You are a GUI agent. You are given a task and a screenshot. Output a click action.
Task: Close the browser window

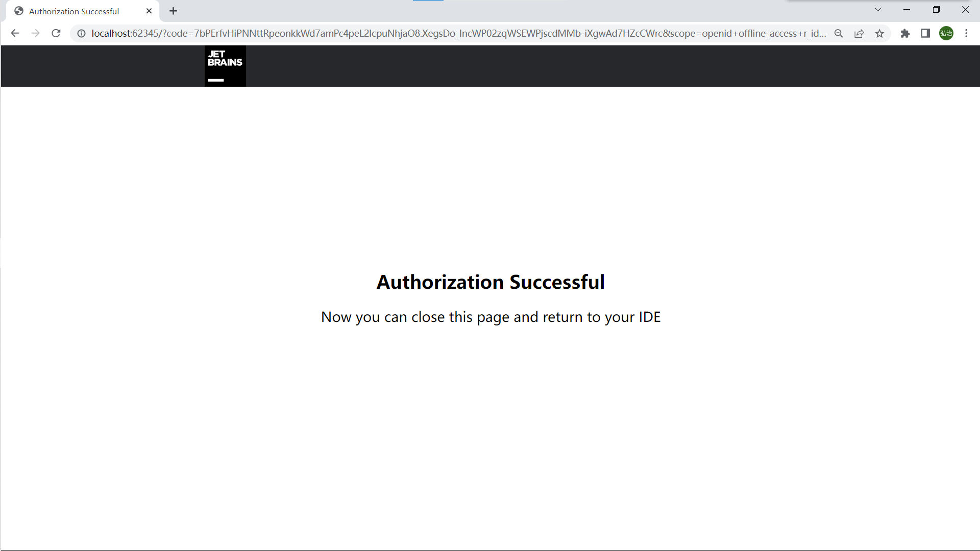coord(965,10)
